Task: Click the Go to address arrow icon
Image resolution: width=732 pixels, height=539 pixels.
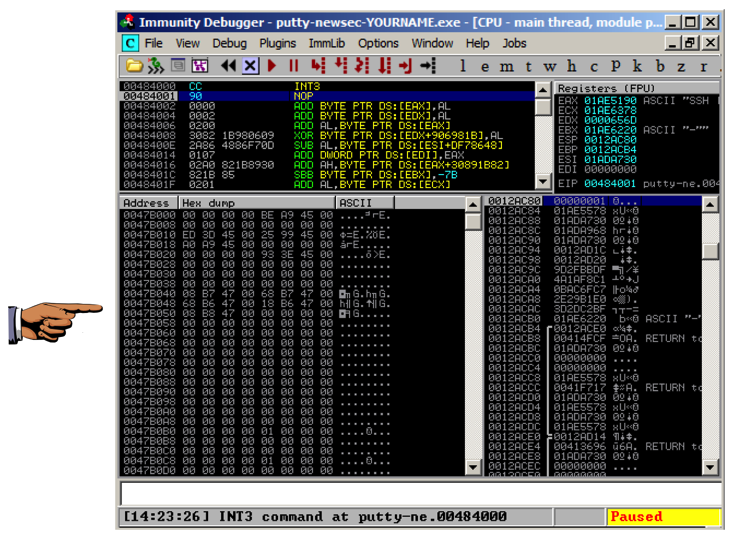Action: click(x=428, y=66)
